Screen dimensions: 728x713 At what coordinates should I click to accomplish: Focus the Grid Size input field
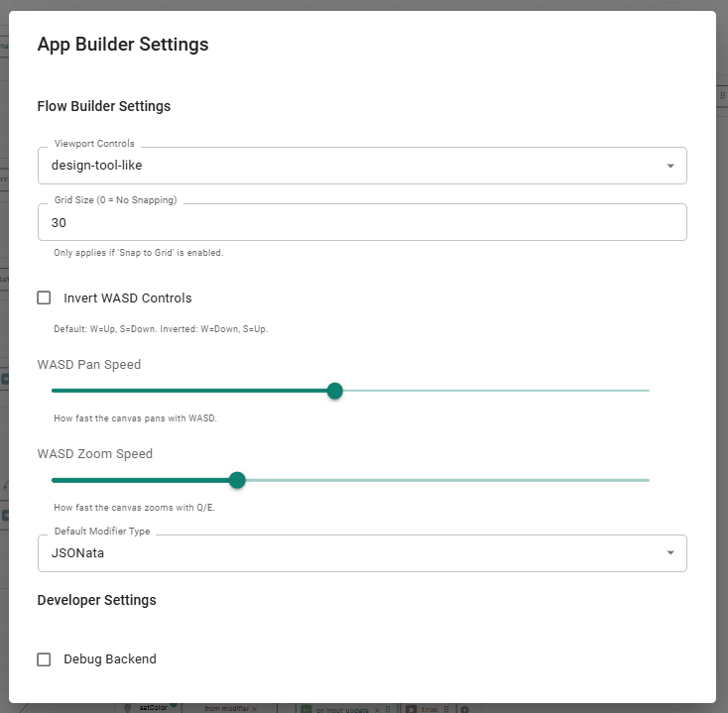click(362, 223)
